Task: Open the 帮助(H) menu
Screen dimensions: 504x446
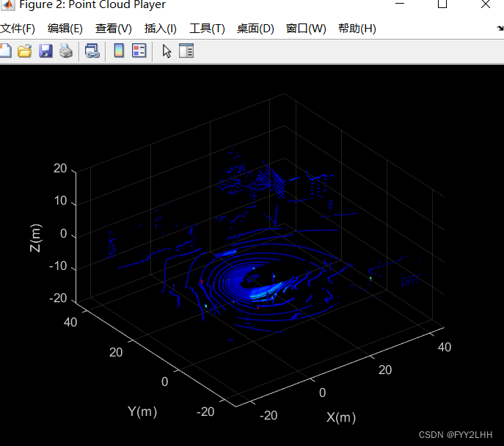Action: pos(357,29)
